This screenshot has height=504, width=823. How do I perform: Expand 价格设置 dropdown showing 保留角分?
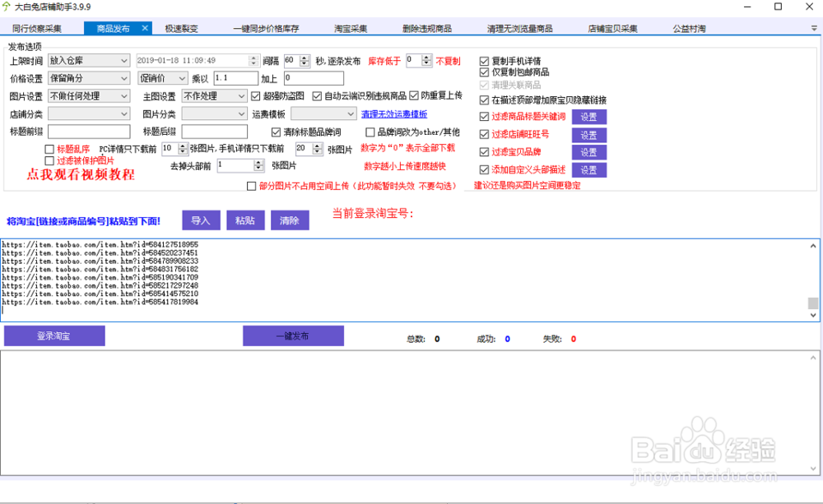pos(89,78)
